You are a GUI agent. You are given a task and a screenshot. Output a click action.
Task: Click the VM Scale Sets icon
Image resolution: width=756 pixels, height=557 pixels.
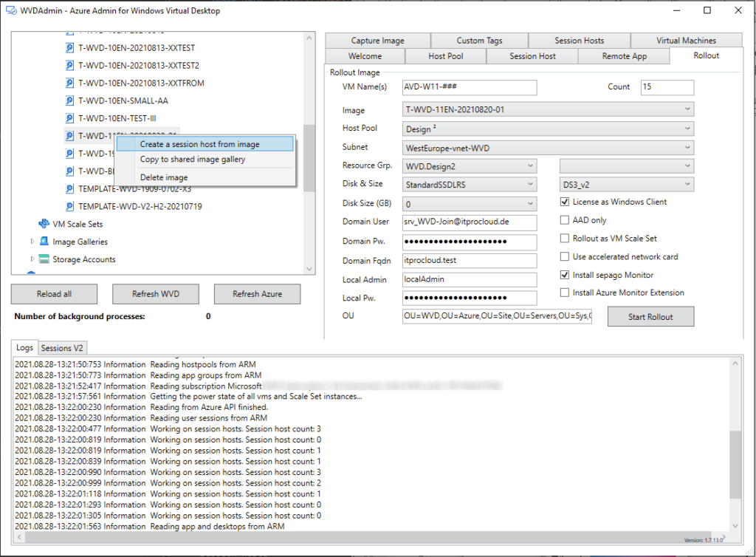point(44,224)
